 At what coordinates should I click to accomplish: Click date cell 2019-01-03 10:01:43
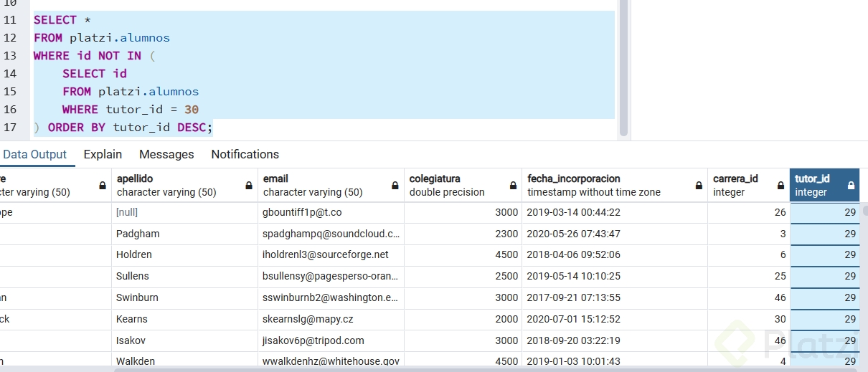pyautogui.click(x=615, y=361)
